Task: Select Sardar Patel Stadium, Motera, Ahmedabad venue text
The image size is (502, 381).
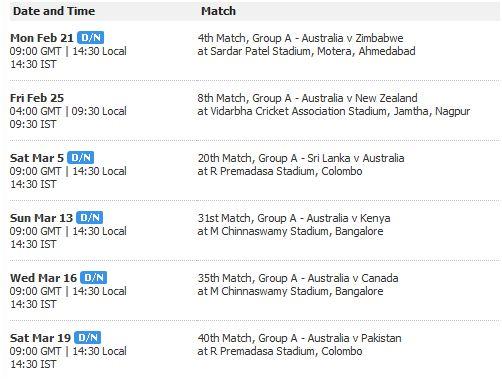Action: [313, 51]
